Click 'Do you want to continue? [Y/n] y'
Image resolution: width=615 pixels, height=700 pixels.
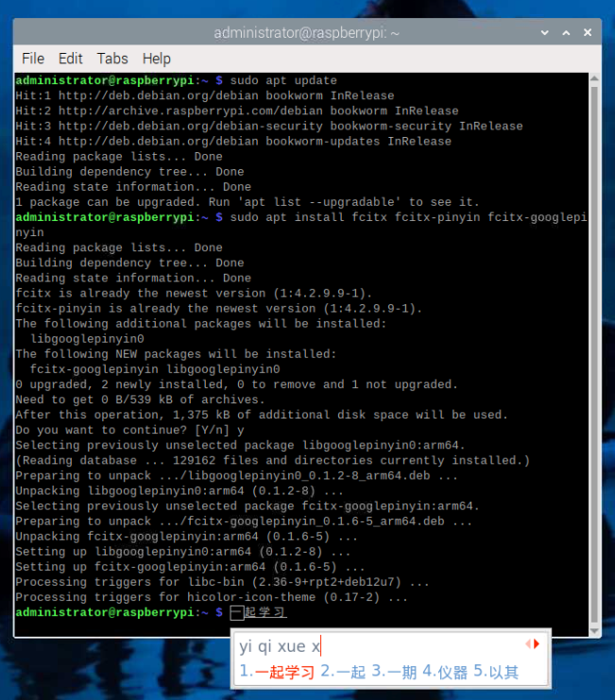point(129,430)
